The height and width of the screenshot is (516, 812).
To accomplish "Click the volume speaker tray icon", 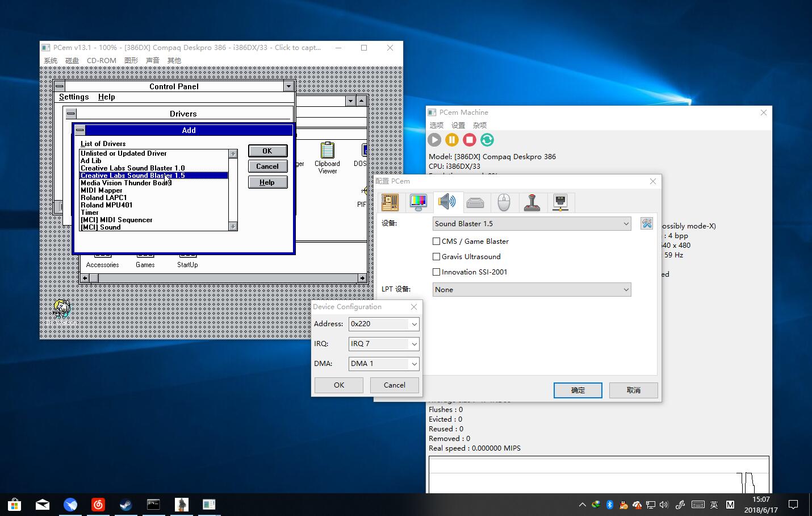I will [664, 505].
